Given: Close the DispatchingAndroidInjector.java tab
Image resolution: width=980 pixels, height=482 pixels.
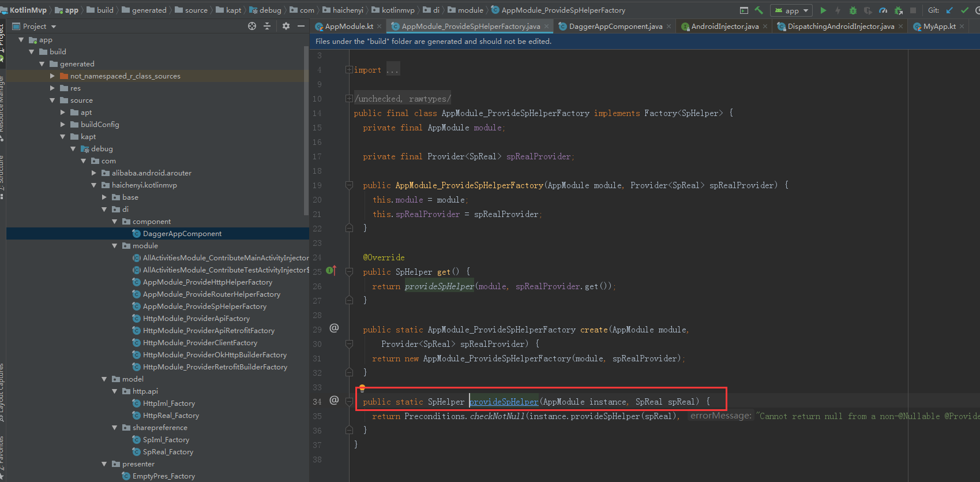Looking at the screenshot, I should coord(901,27).
